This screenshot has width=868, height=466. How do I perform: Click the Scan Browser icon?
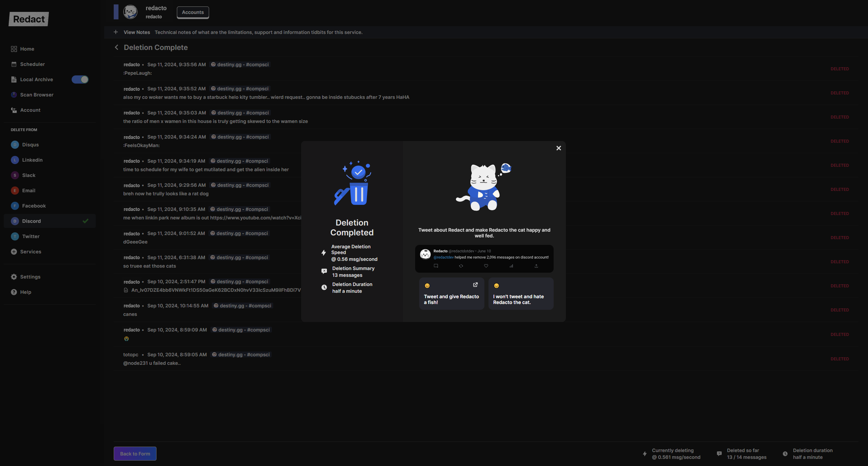14,95
